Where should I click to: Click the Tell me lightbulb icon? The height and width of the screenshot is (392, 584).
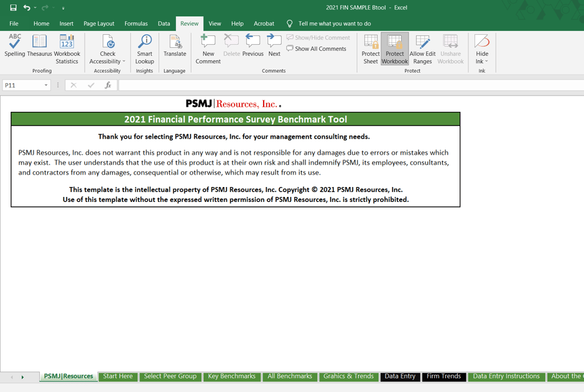coord(289,24)
